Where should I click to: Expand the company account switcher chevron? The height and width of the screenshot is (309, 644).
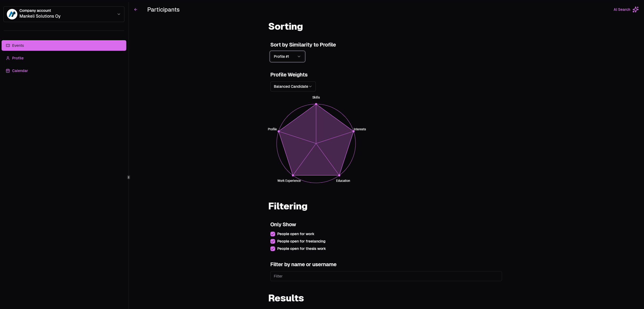click(119, 14)
